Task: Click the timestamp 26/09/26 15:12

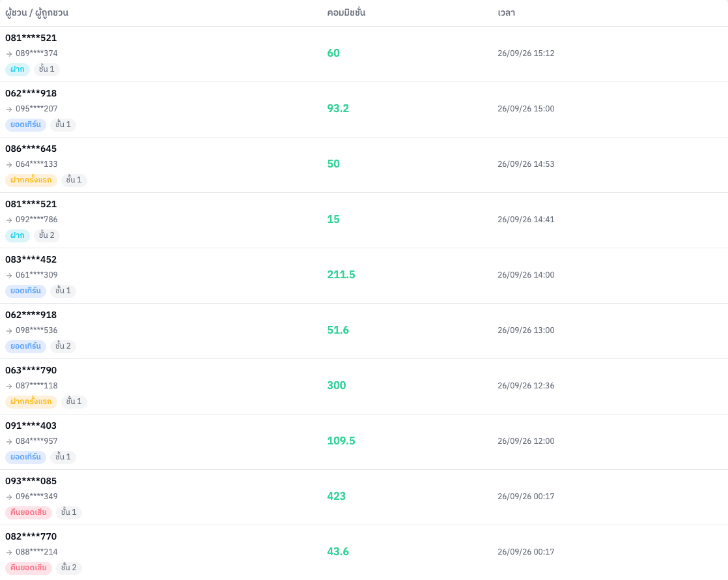Action: point(525,53)
